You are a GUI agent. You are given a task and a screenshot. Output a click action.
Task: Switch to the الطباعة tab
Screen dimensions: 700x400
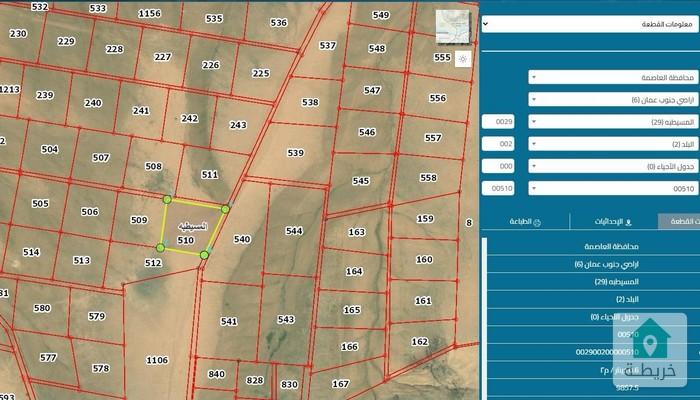coord(525,222)
